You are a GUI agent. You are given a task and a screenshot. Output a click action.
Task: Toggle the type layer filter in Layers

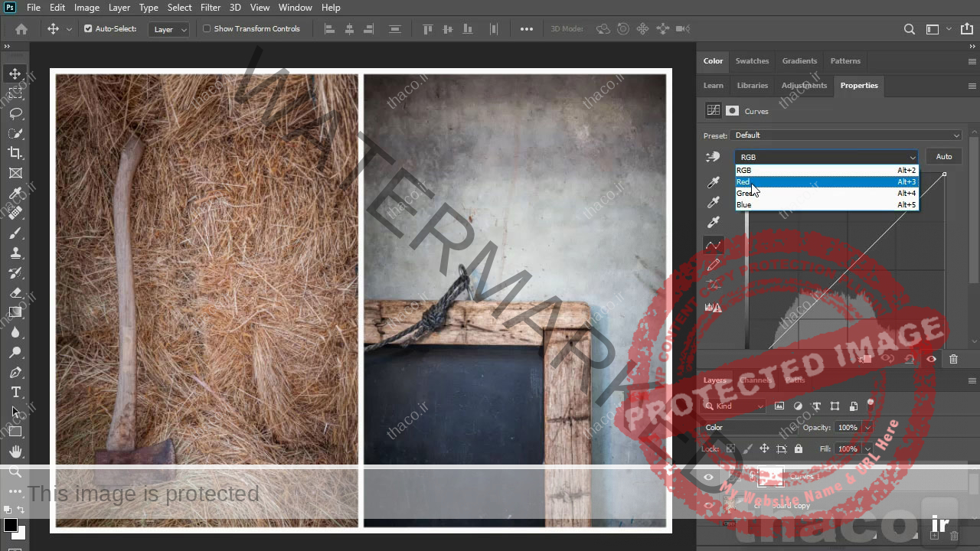pyautogui.click(x=816, y=406)
